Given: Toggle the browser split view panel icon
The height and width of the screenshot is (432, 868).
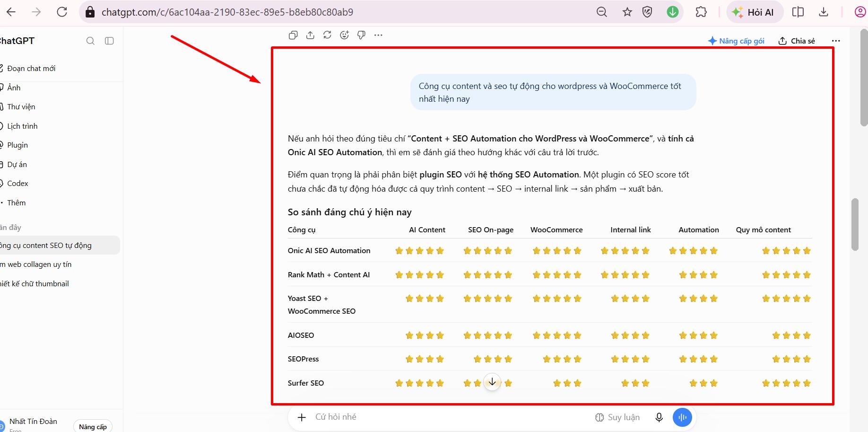Looking at the screenshot, I should point(798,12).
